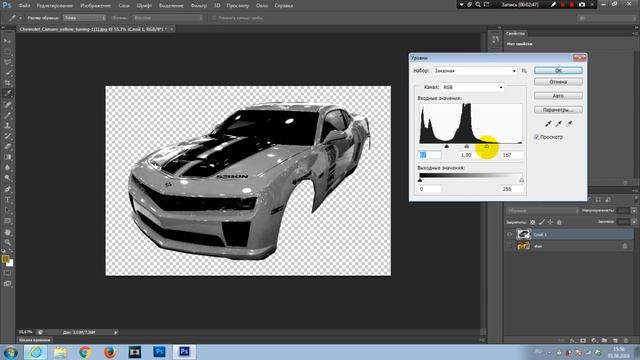Screen dimensions: 640x360
Task: Toggle lock image pixels brush icon
Action: pyautogui.click(x=542, y=222)
